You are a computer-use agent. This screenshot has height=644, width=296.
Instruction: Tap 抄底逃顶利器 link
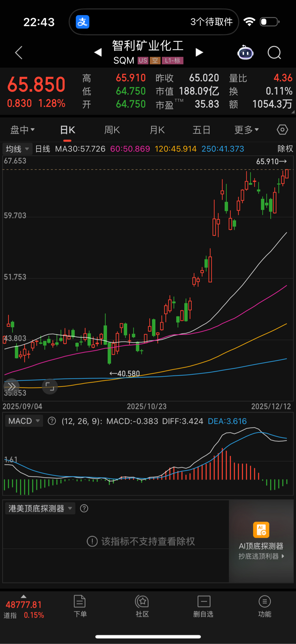pyautogui.click(x=261, y=556)
